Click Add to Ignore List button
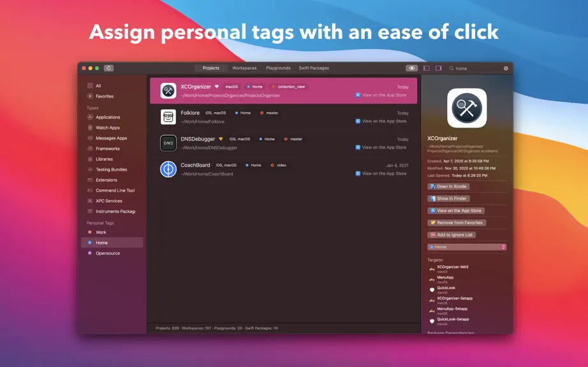 452,235
